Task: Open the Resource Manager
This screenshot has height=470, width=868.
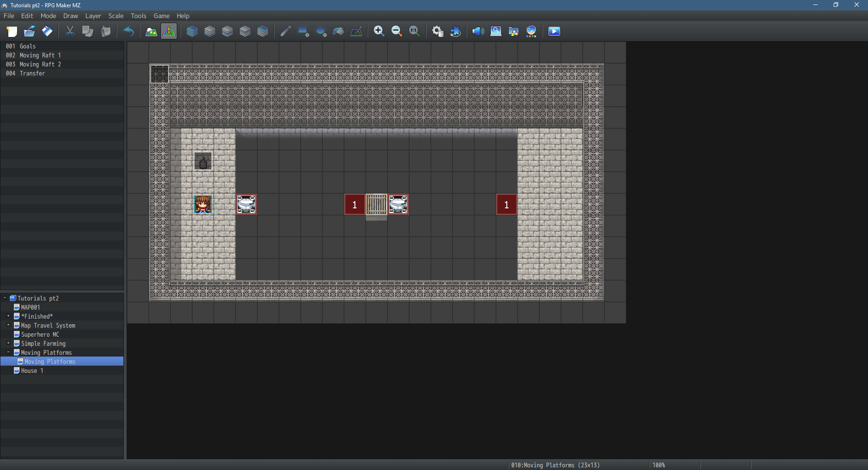Action: 514,31
